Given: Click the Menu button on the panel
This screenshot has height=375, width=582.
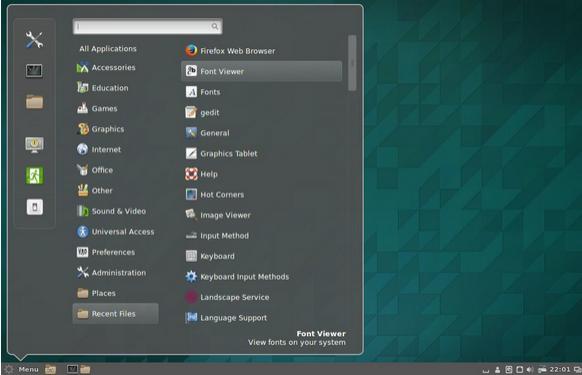Looking at the screenshot, I should (x=22, y=369).
